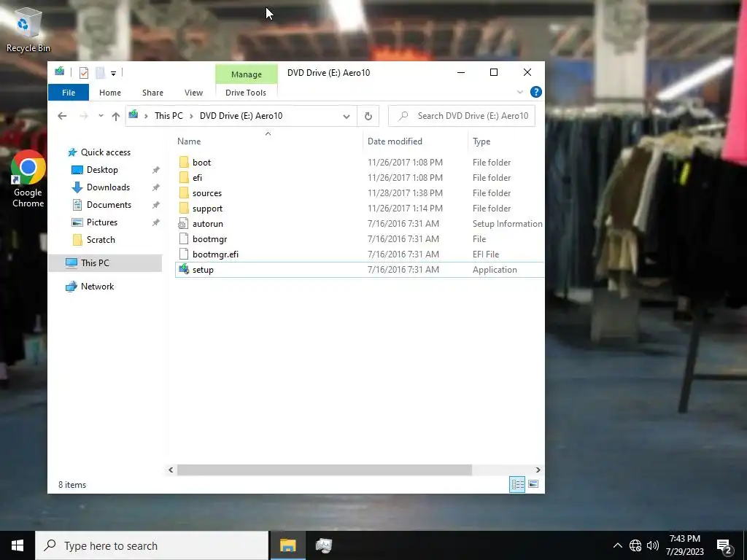Switch to the Home ribbon tab
This screenshot has height=560, width=747.
[110, 93]
